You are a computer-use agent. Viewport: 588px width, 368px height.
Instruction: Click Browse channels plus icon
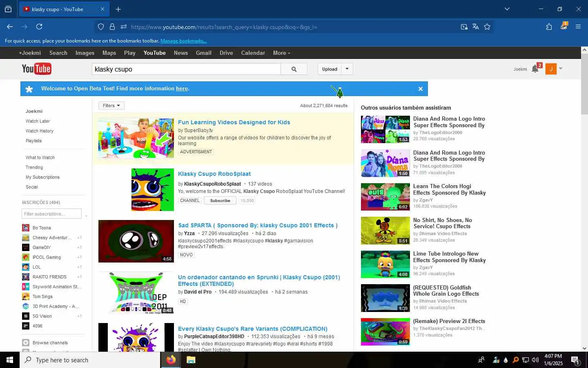coord(26,343)
